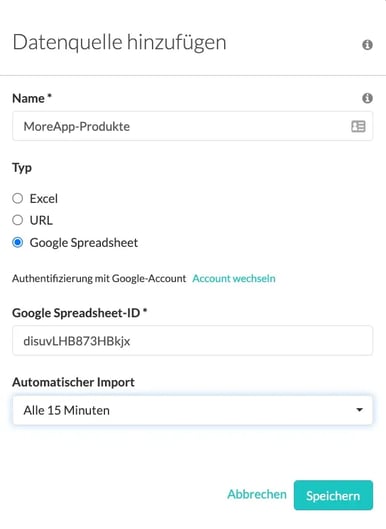386x529 pixels.
Task: Click the dropdown arrow for import interval
Action: [x=359, y=410]
